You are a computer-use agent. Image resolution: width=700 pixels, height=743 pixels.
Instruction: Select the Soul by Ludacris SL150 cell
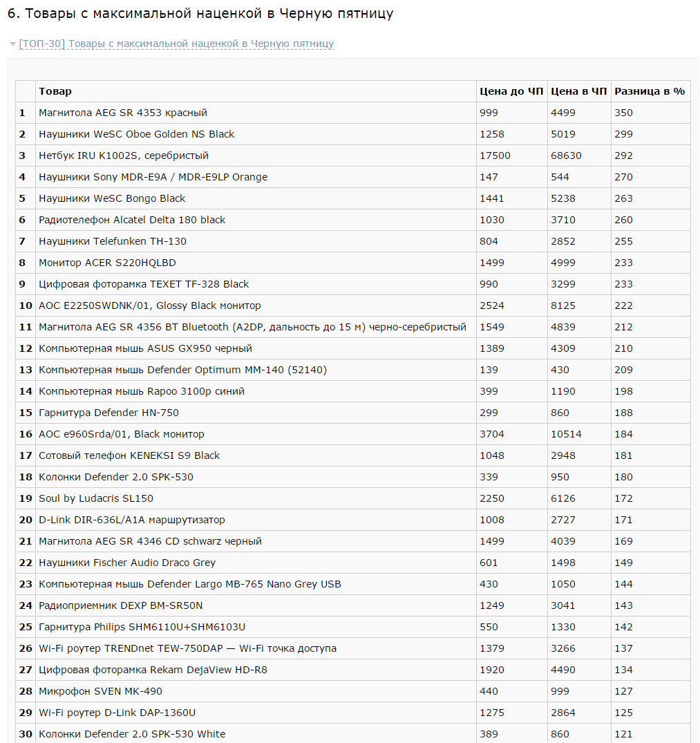click(x=256, y=498)
